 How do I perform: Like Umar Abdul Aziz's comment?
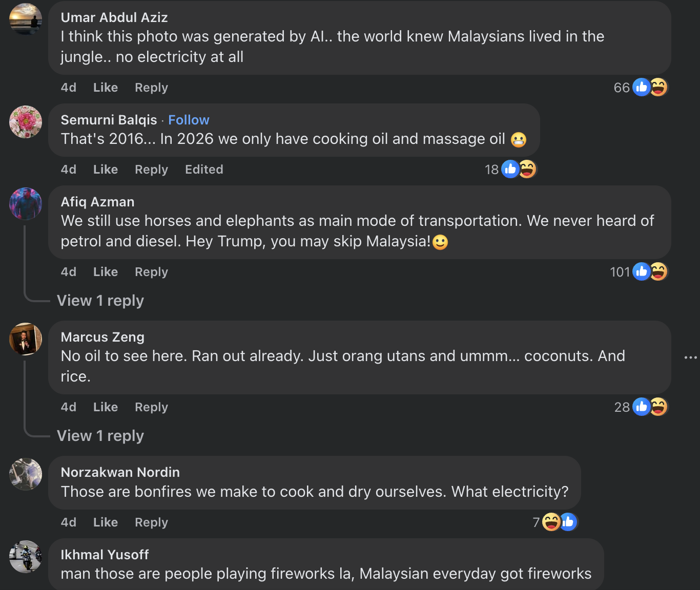tap(106, 88)
